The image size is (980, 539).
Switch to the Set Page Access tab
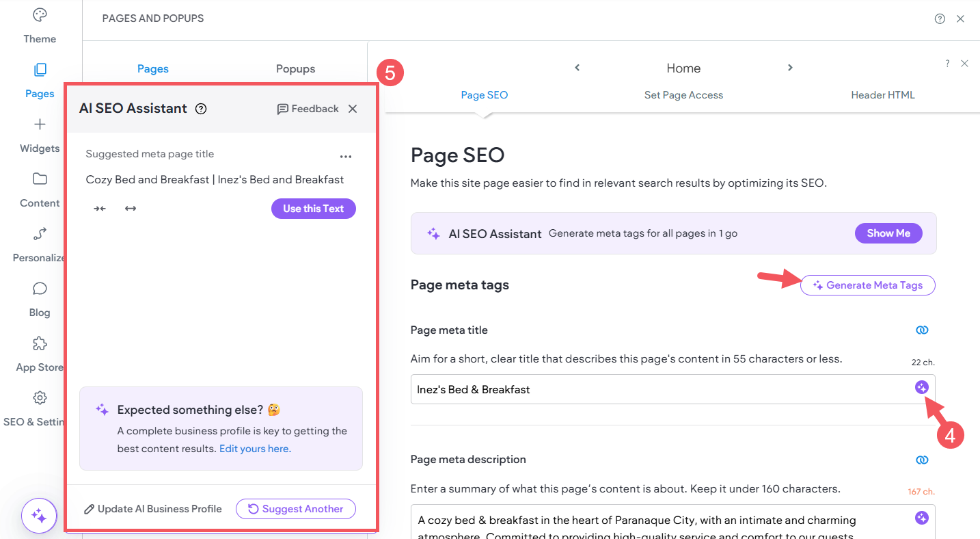pos(683,95)
